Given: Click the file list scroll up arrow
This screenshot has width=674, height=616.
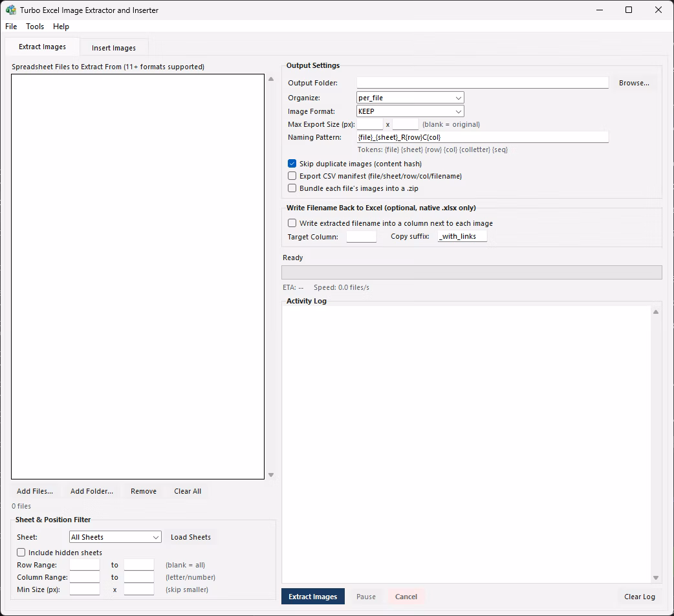Looking at the screenshot, I should pyautogui.click(x=271, y=79).
